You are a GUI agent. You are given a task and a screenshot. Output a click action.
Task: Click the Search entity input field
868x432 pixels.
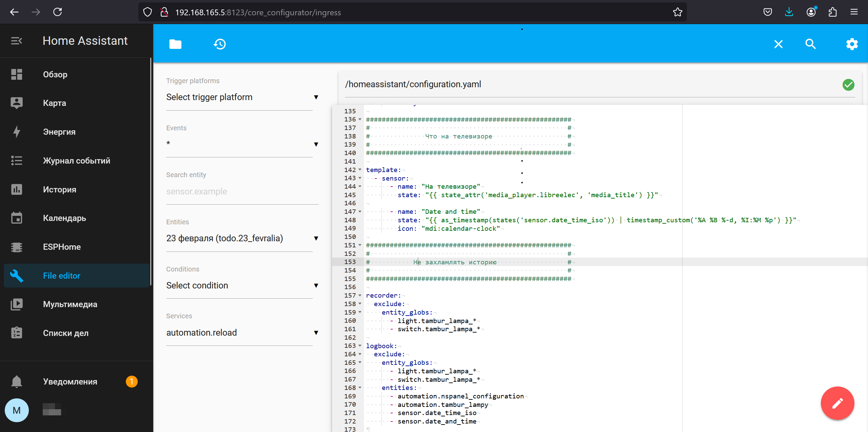click(242, 190)
